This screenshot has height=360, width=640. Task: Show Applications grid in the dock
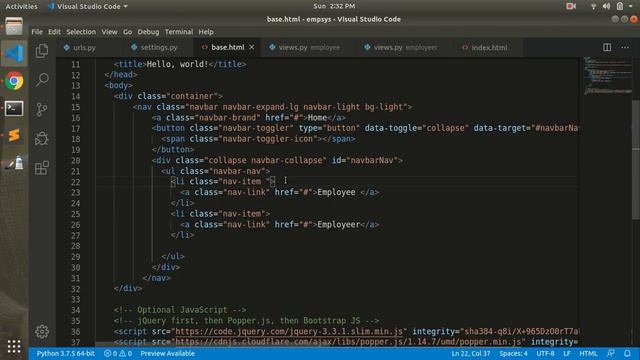coord(14,346)
